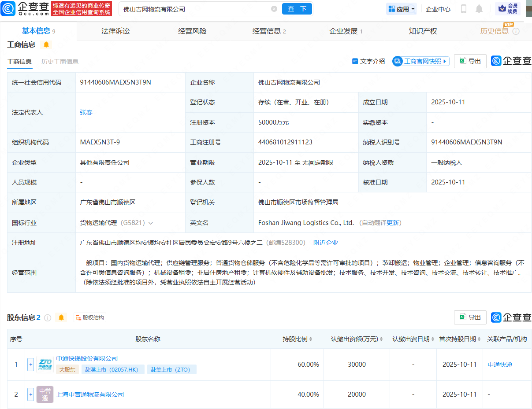Expand the 工商官网快照 arrow button
This screenshot has width=532, height=409.
click(x=445, y=61)
